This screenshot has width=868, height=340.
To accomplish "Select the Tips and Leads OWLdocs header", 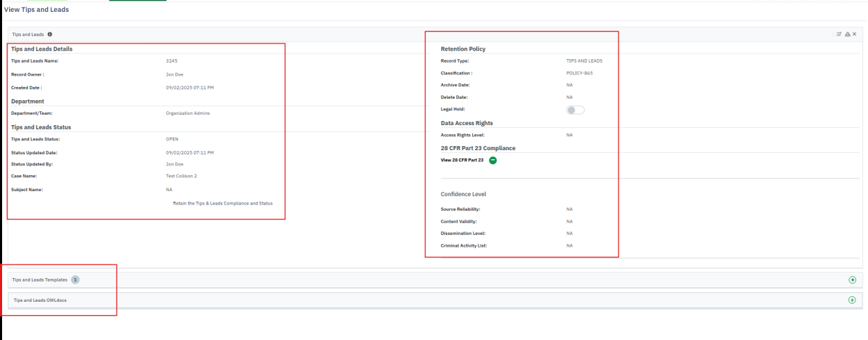I will (x=40, y=300).
